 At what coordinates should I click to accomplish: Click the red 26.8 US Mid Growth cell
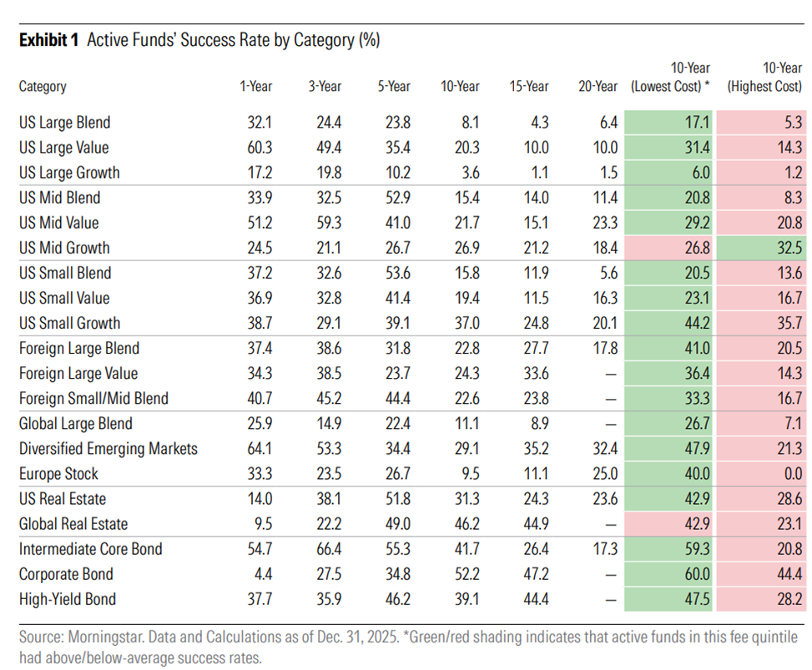tap(668, 248)
